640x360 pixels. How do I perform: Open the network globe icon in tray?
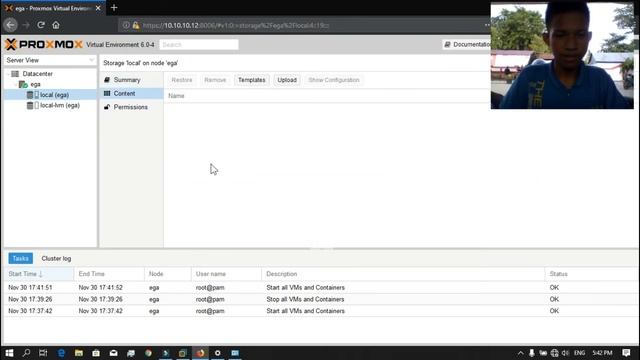coord(554,353)
